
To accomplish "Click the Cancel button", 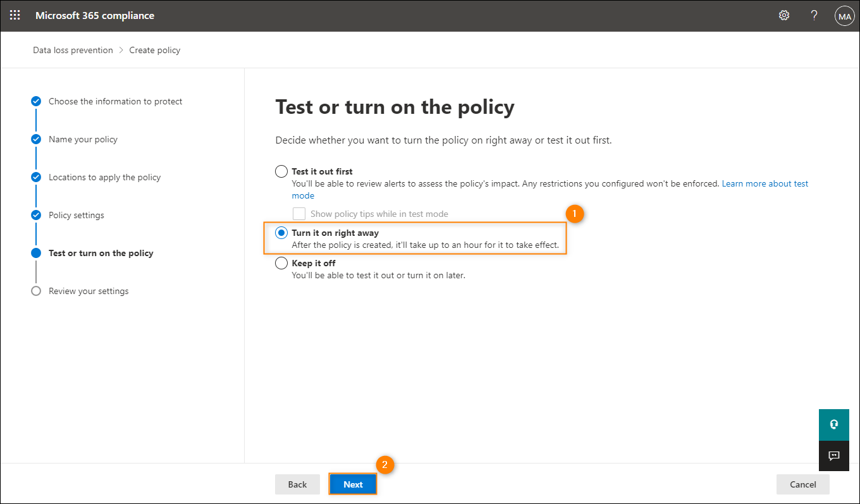I will (803, 484).
